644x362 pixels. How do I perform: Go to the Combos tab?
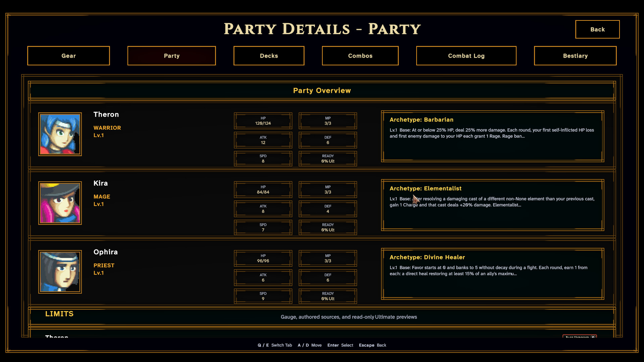click(x=360, y=56)
